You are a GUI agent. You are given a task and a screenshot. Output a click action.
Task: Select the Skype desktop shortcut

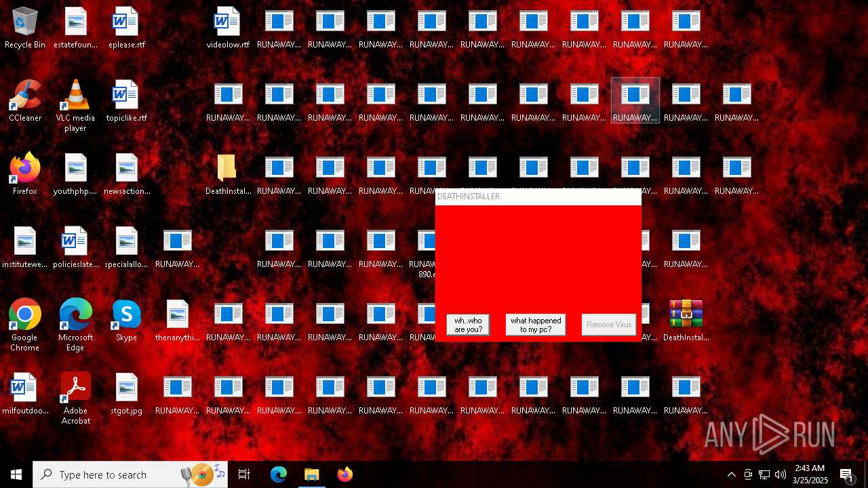pyautogui.click(x=126, y=321)
